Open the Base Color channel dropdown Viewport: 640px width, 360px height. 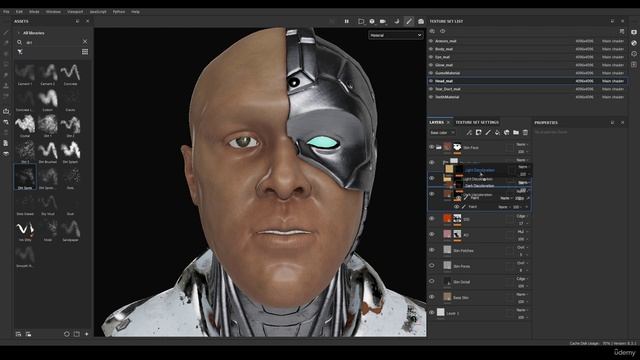click(442, 133)
